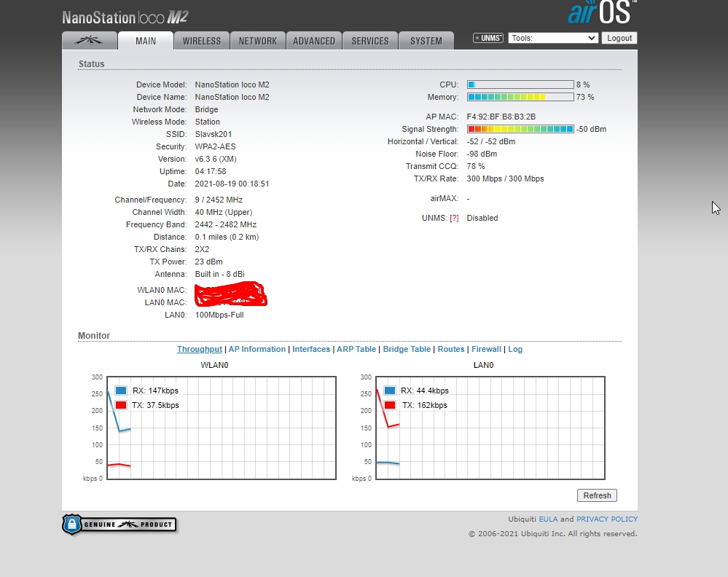Screen dimensions: 728x577
Task: Click the UNMS help [?] link
Action: pyautogui.click(x=454, y=218)
